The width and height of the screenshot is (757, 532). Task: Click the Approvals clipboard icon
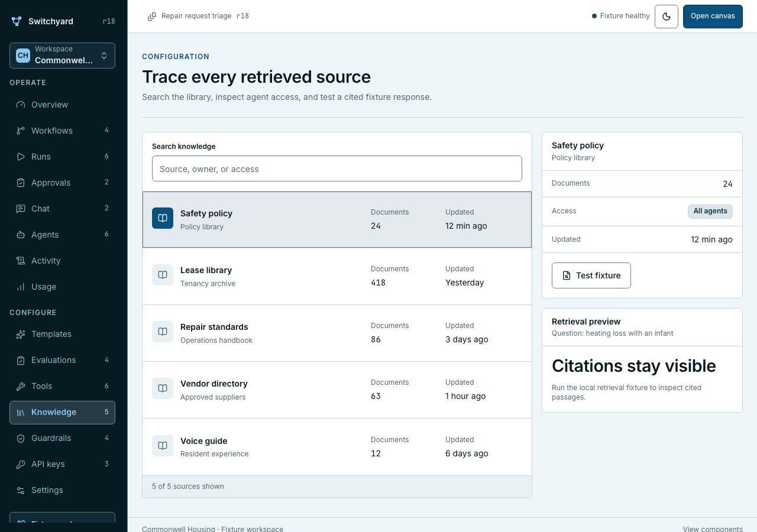click(x=21, y=183)
